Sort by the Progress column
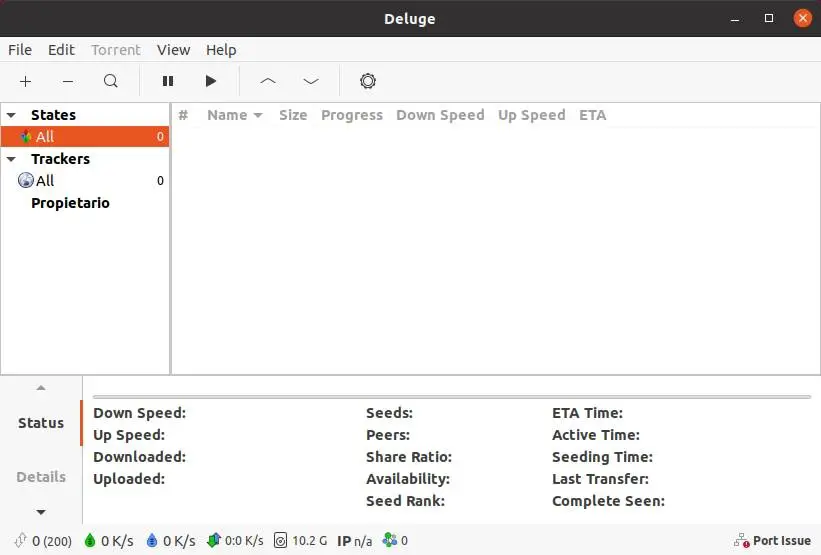This screenshot has height=555, width=821. (352, 115)
